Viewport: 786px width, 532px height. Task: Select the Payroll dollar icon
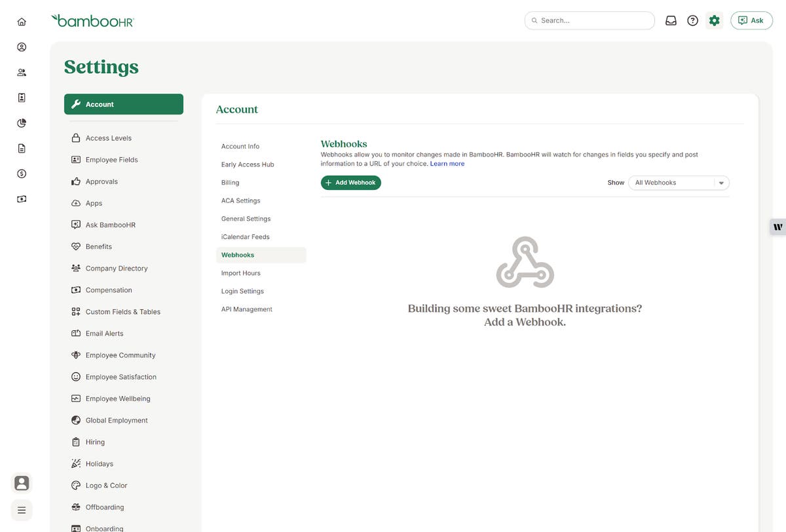(21, 173)
